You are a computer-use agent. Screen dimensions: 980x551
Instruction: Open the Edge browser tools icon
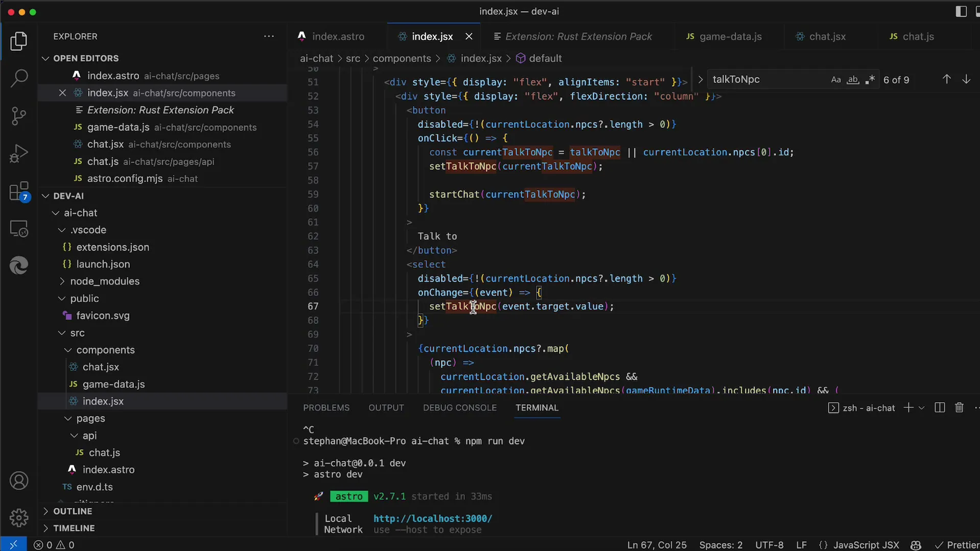point(19,266)
